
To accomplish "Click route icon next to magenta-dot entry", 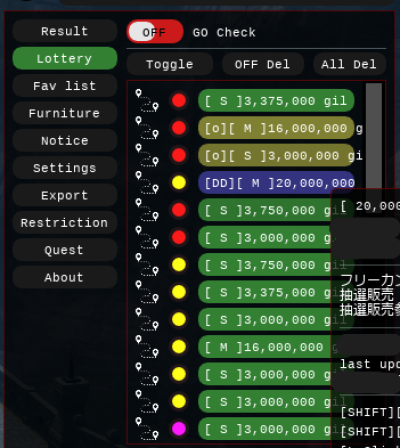I will click(147, 429).
